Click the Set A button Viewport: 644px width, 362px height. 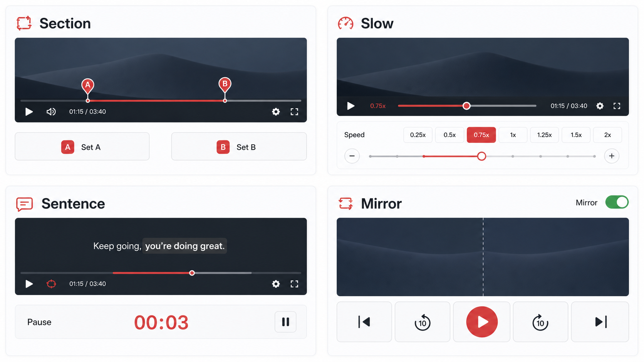pyautogui.click(x=82, y=147)
